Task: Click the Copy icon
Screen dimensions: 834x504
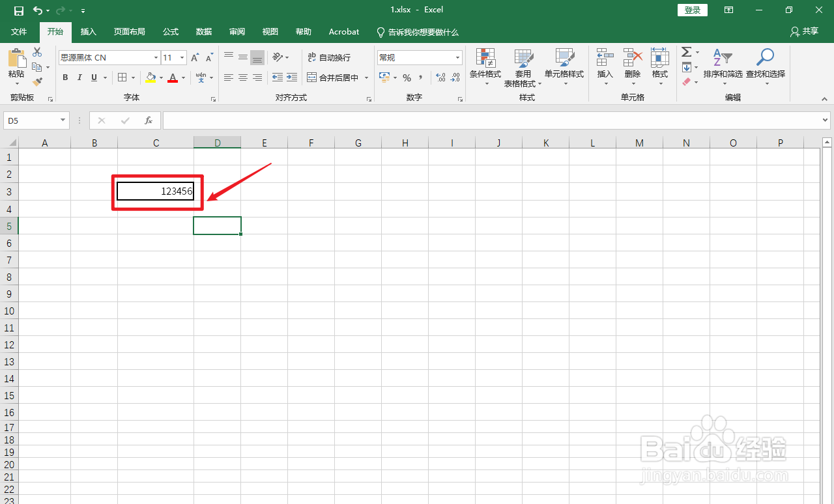Action: 36,67
